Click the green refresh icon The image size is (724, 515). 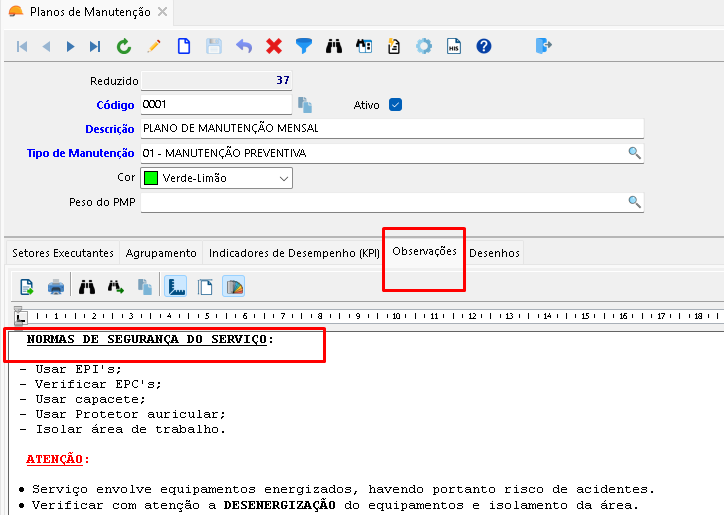124,46
